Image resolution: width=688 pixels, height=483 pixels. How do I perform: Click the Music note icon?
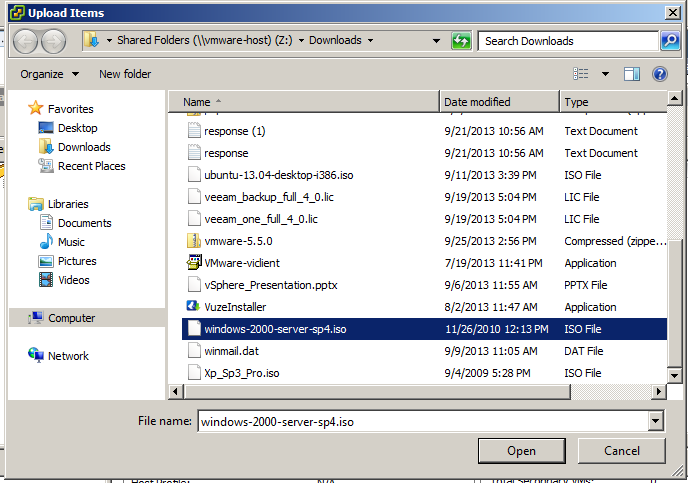pos(46,241)
